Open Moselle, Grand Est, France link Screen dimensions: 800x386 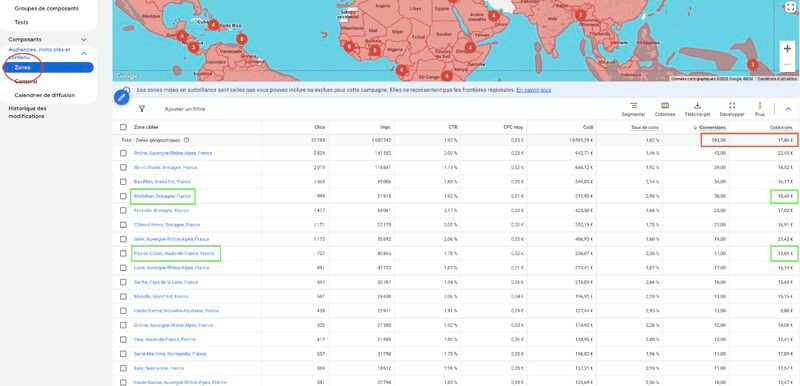161,296
